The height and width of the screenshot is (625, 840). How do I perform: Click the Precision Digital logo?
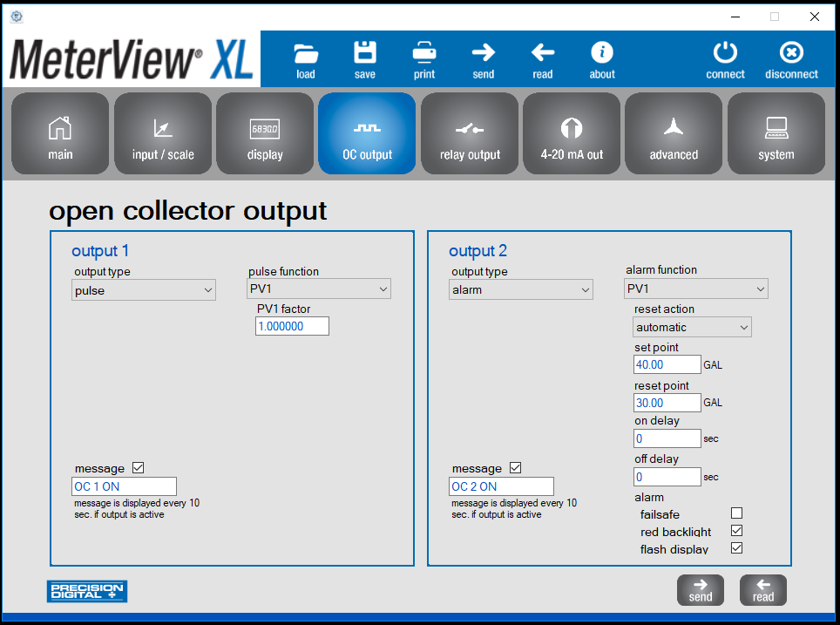87,591
